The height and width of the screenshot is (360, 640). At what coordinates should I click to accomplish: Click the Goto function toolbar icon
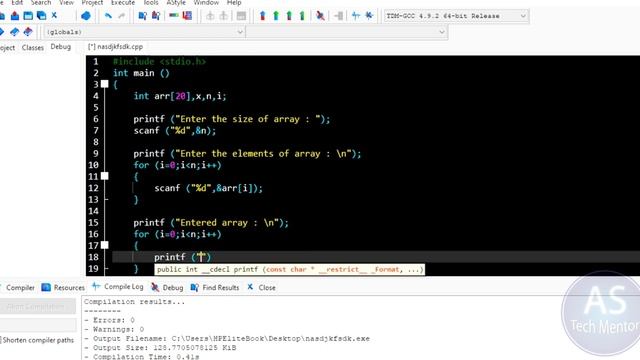coord(174,16)
